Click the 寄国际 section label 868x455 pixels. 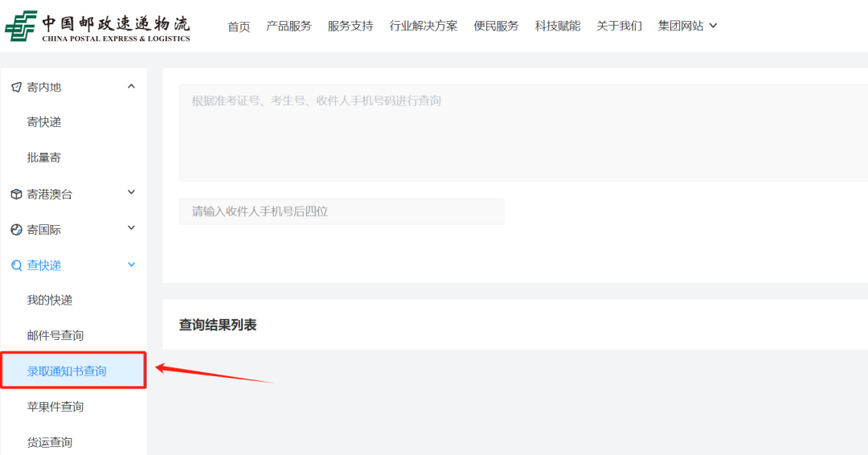click(43, 230)
